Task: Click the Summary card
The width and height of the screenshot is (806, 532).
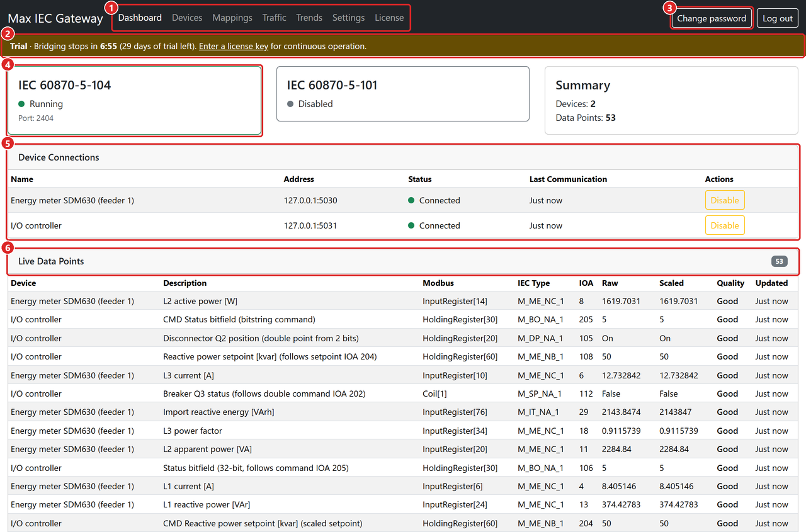Action: 671,101
